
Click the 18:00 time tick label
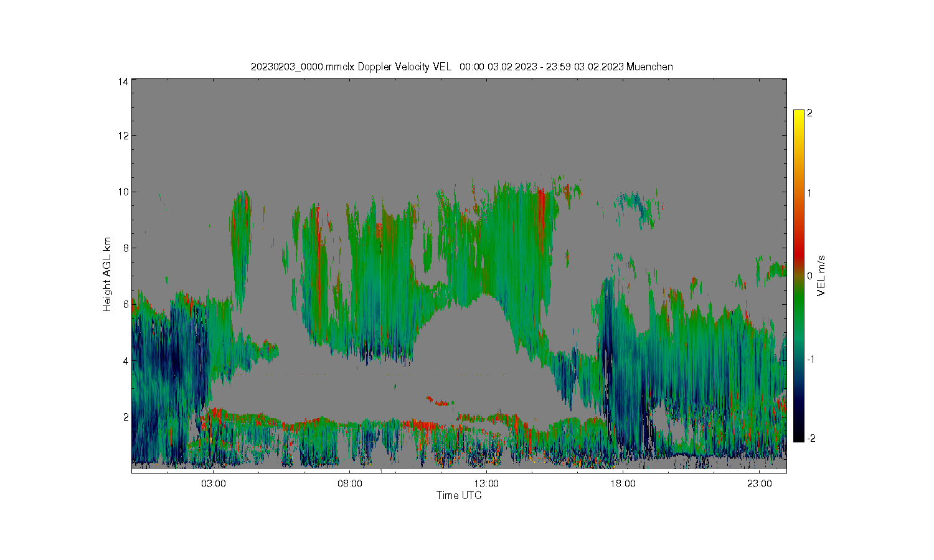623,483
